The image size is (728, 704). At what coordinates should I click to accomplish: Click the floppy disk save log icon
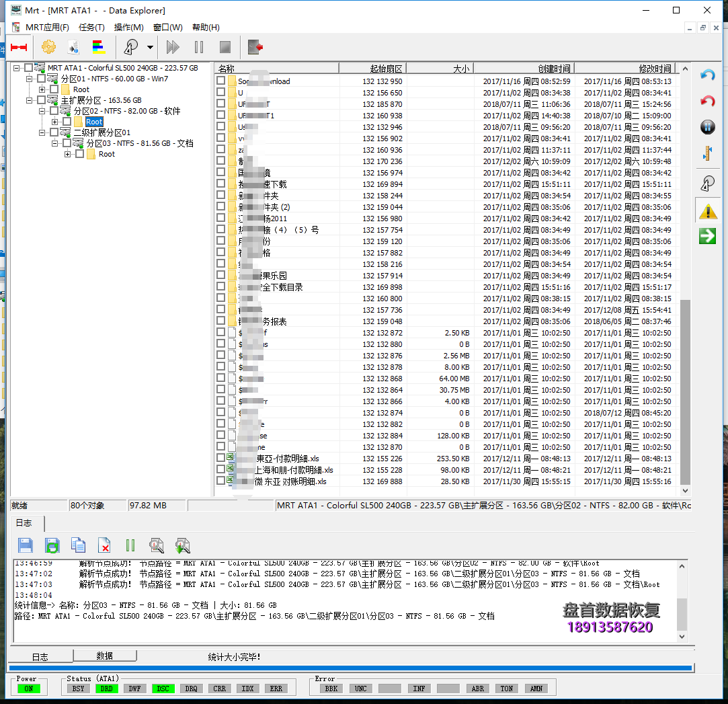coord(26,545)
